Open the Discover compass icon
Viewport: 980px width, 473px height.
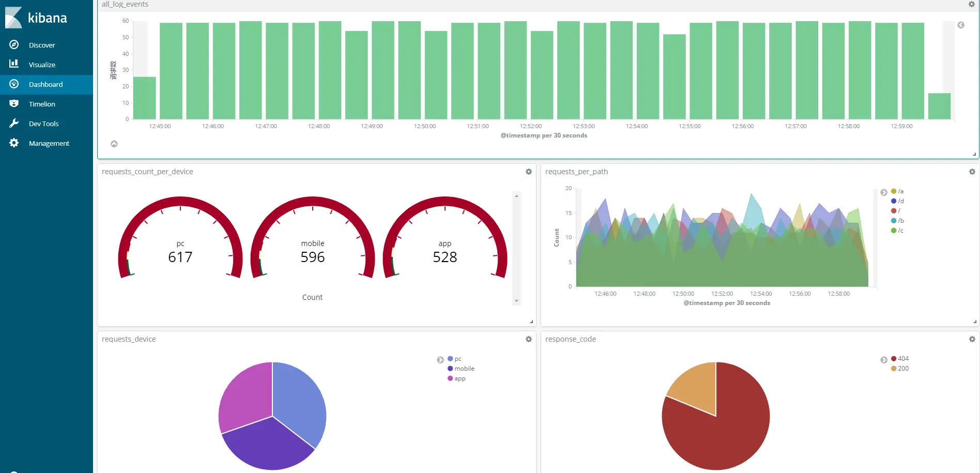point(14,45)
